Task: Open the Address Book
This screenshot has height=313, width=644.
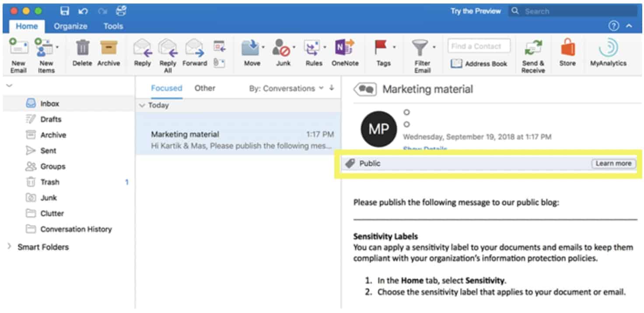Action: tap(479, 63)
